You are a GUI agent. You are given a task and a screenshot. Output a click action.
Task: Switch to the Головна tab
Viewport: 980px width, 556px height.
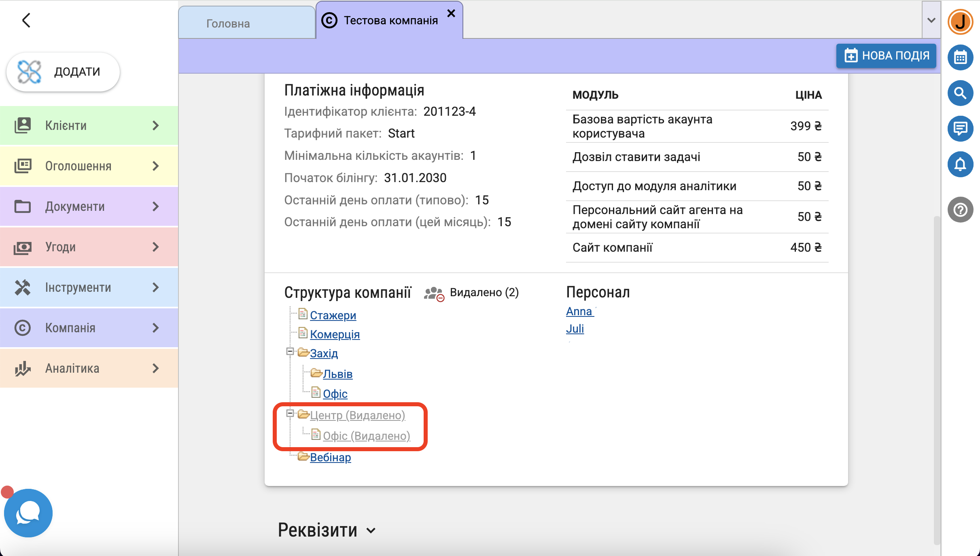click(x=228, y=23)
